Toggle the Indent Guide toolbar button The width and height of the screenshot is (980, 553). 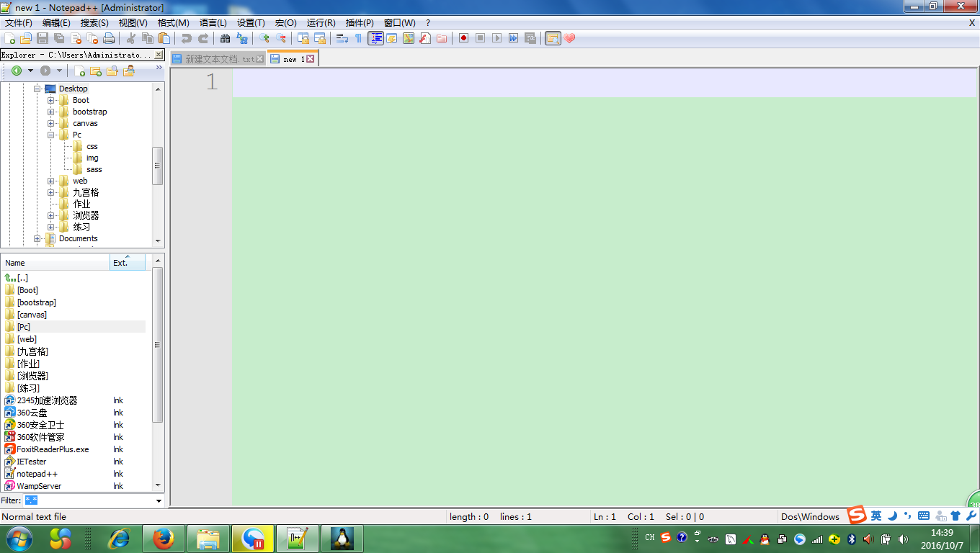[375, 38]
